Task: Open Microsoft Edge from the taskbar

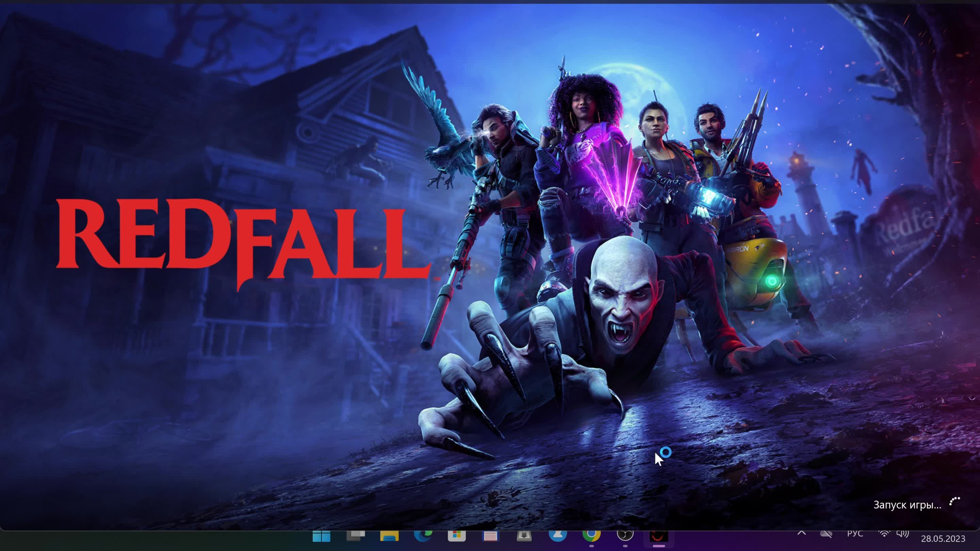Action: (x=423, y=536)
